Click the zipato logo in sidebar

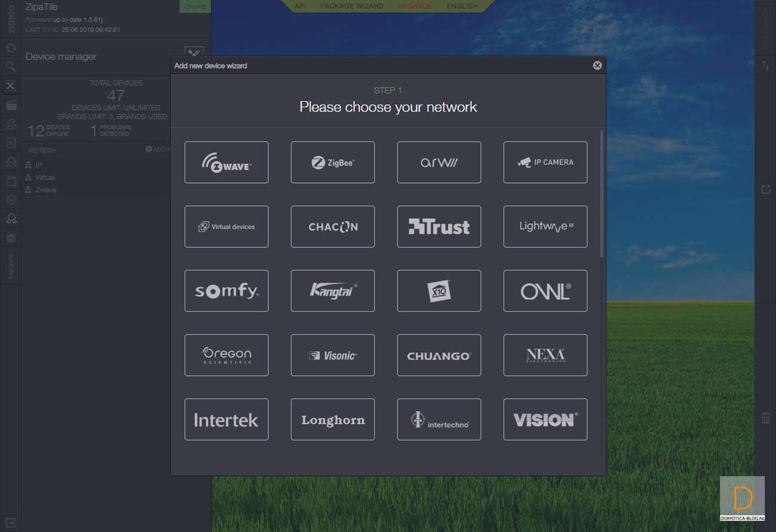coord(11,18)
